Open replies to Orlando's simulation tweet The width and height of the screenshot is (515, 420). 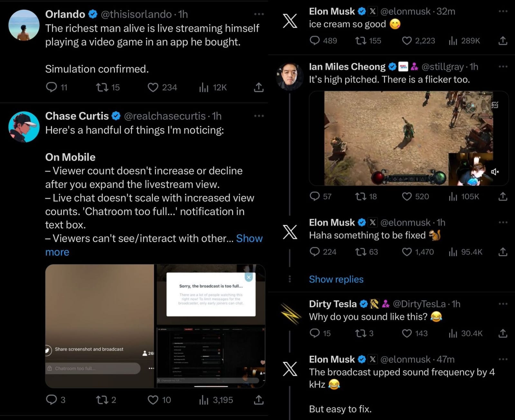52,87
